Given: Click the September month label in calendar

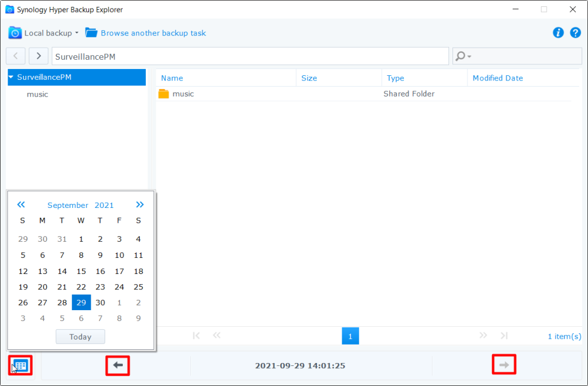Looking at the screenshot, I should pos(68,205).
